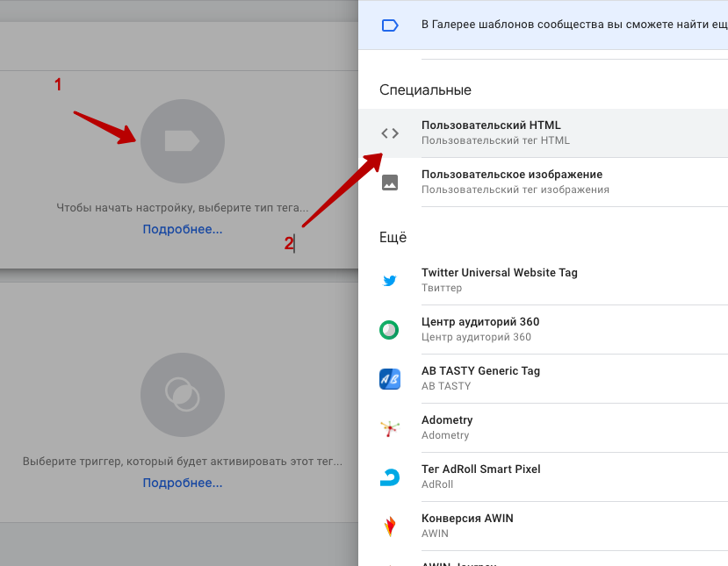The width and height of the screenshot is (728, 566).
Task: Click the Twitter bird icon
Action: tap(390, 281)
